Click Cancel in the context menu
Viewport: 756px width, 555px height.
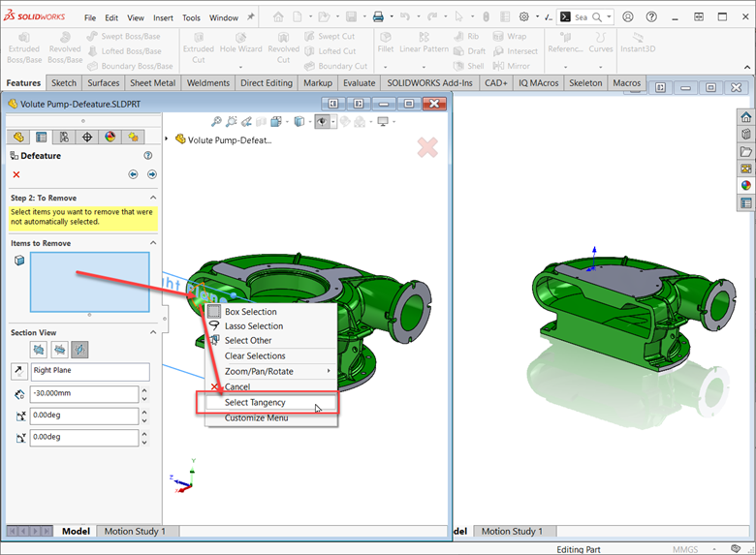(x=271, y=386)
